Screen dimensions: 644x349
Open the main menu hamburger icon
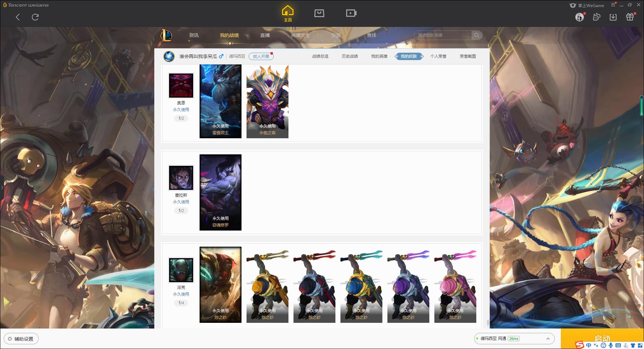click(613, 5)
